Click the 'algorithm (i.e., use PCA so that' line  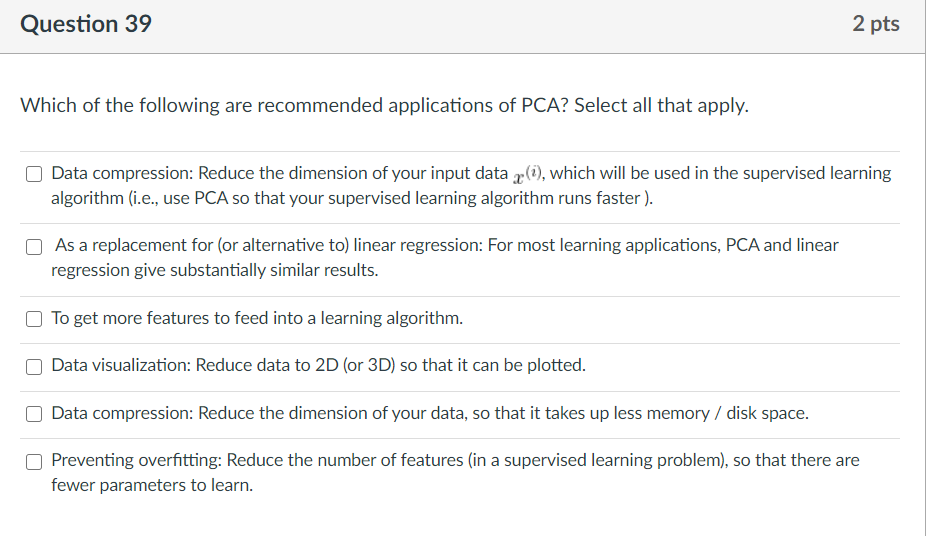coord(352,198)
